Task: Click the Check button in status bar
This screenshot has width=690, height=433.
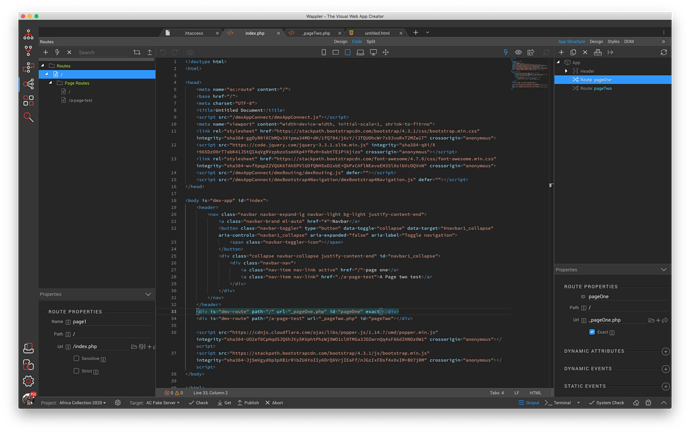Action: [198, 403]
